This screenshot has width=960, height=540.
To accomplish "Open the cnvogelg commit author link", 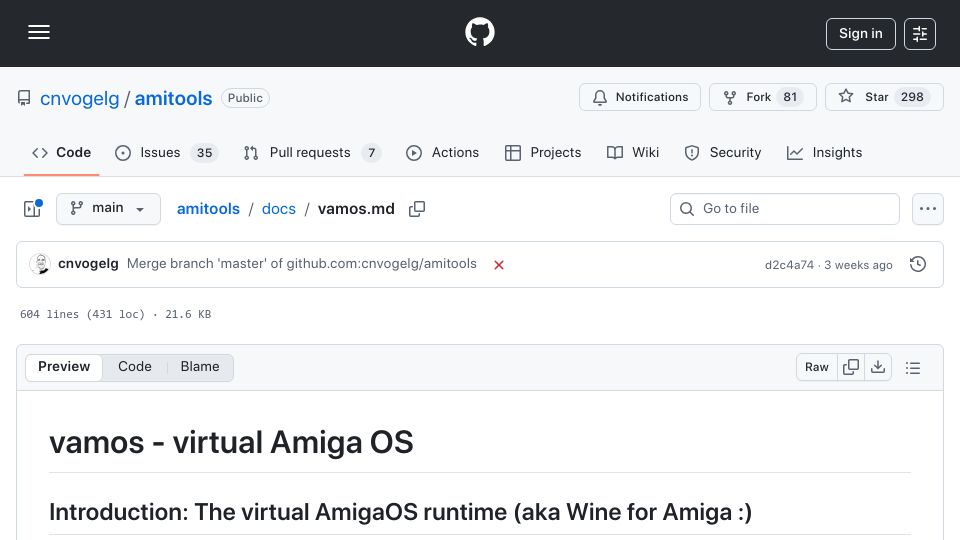I will pos(88,264).
